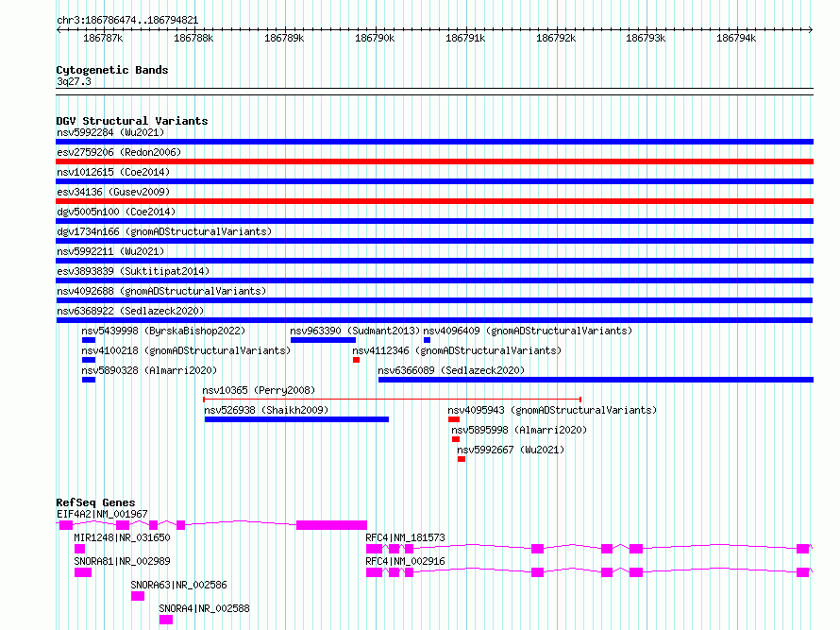The width and height of the screenshot is (840, 630).
Task: Select nsv5890328 (Almarri2020) label
Action: click(149, 370)
